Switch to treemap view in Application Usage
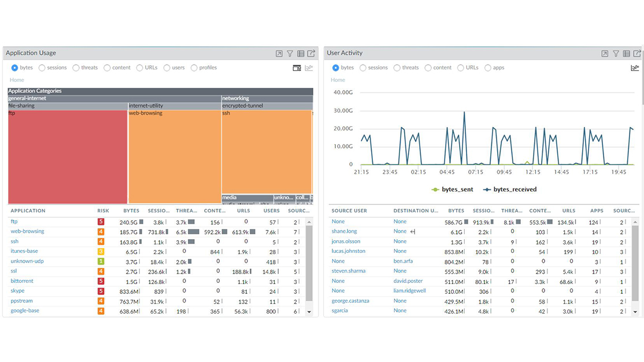 pyautogui.click(x=297, y=68)
